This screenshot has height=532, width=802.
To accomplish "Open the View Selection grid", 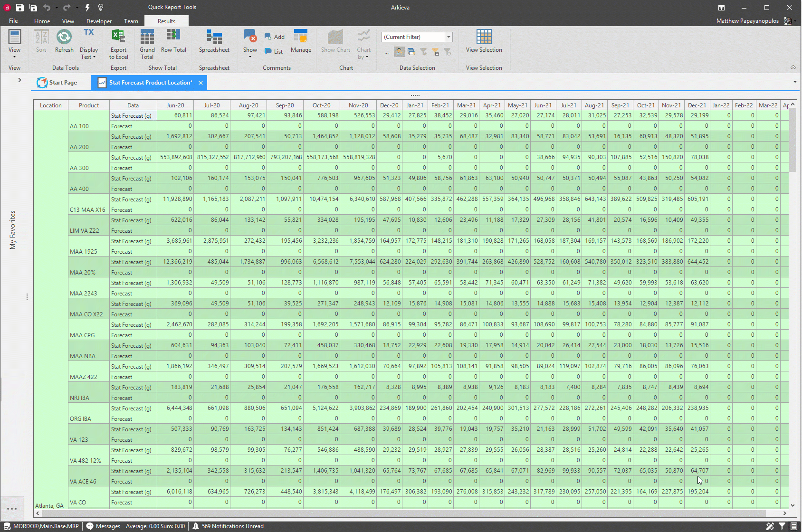I will click(x=484, y=41).
